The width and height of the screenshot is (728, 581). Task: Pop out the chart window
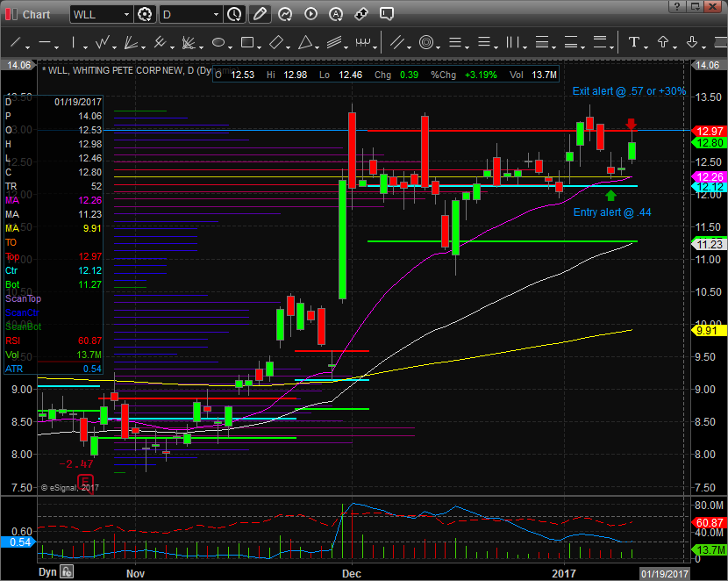click(695, 6)
